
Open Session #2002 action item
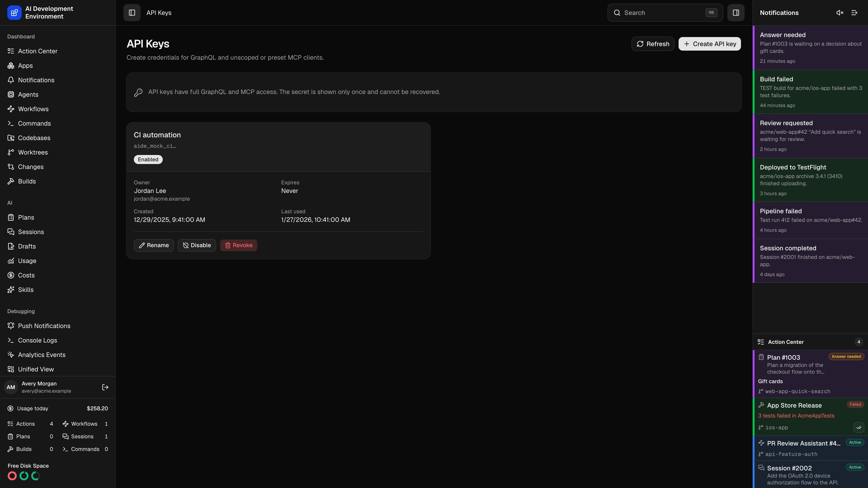[x=810, y=474]
